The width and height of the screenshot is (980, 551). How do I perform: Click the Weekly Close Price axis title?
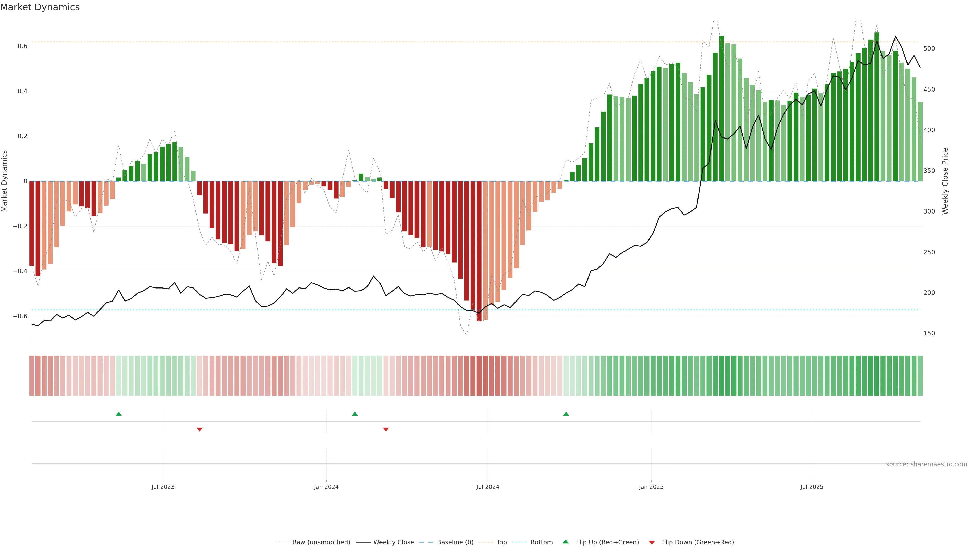coord(945,181)
